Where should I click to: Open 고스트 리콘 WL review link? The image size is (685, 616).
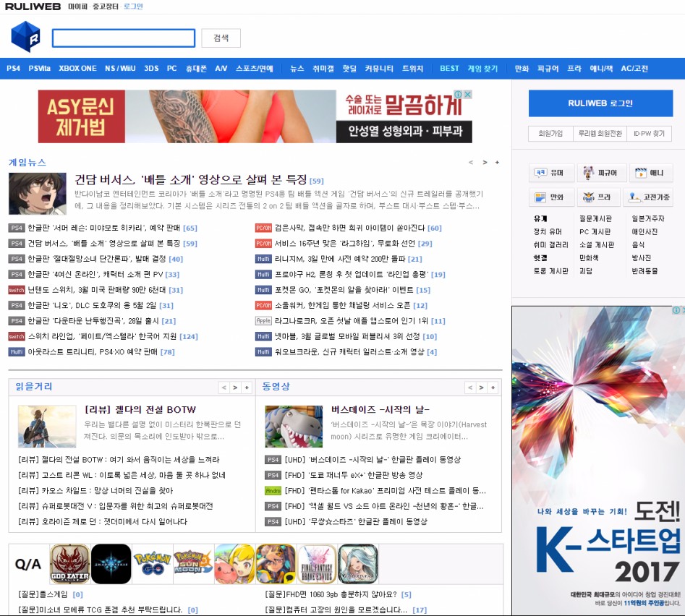pyautogui.click(x=122, y=475)
